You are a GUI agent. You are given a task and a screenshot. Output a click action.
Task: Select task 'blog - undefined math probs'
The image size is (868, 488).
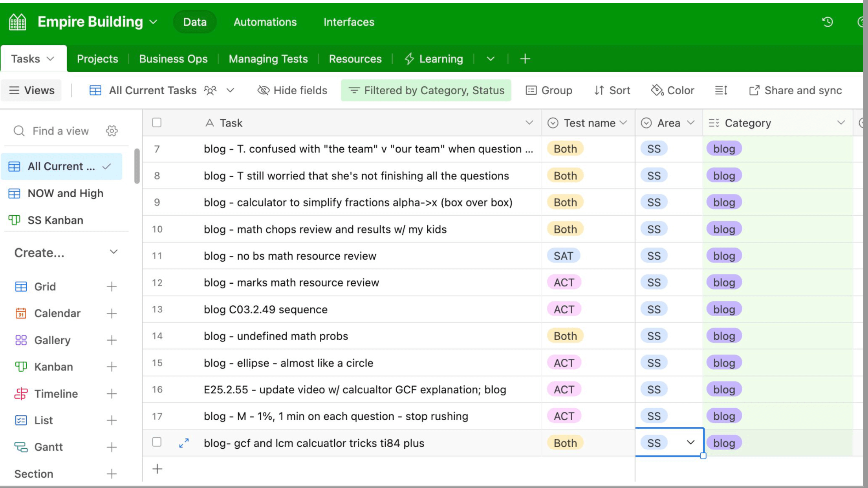[276, 336]
